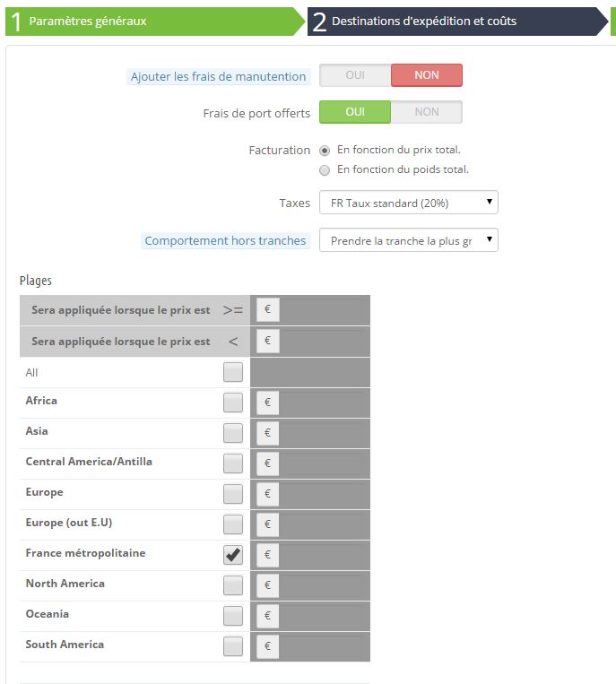Click the euro icon in the Africa row
The image size is (616, 684).
click(x=267, y=403)
